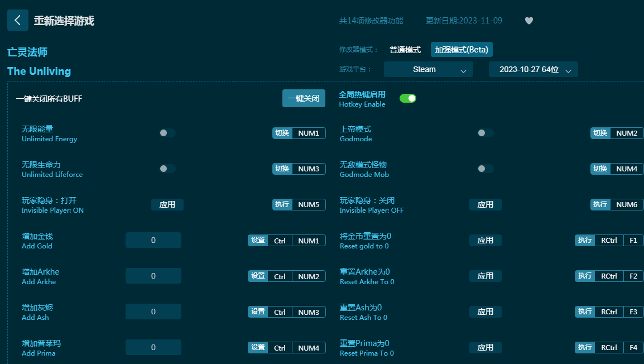The width and height of the screenshot is (644, 364).
Task: Toggle Godmode switch
Action: (x=486, y=133)
